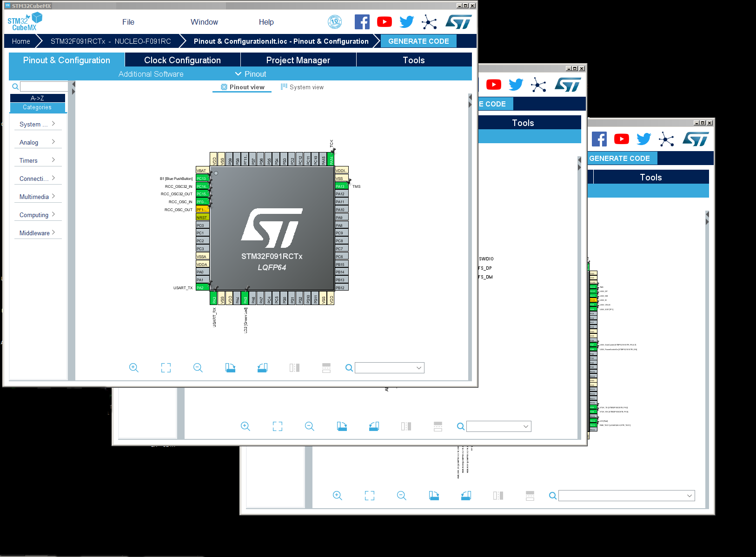Open the YouTube icon in front window

384,22
